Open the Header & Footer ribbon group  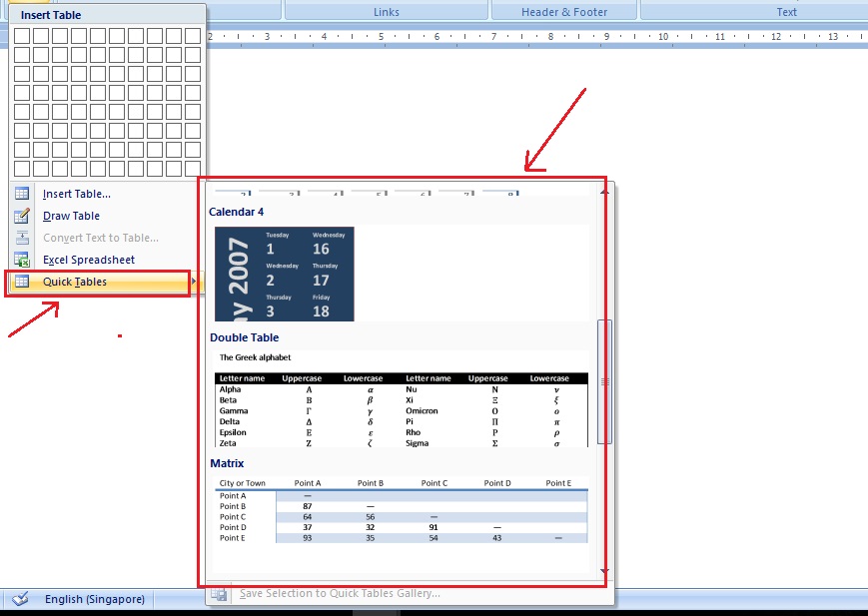[563, 11]
